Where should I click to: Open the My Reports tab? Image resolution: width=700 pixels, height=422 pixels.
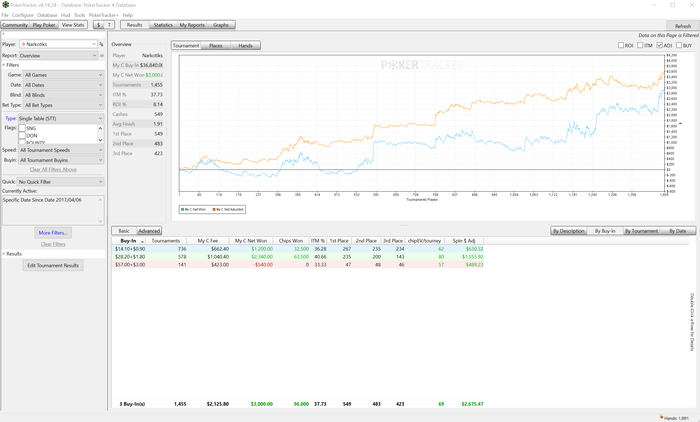(192, 25)
